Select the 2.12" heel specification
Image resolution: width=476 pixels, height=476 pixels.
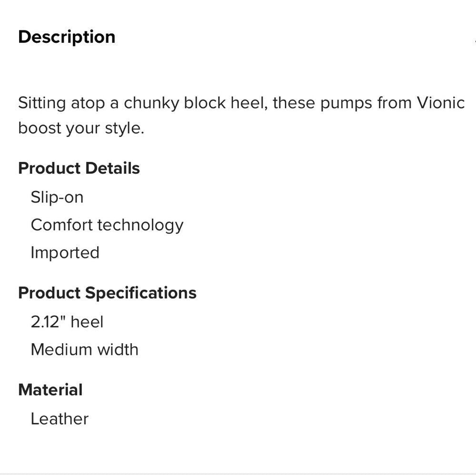pyautogui.click(x=67, y=322)
